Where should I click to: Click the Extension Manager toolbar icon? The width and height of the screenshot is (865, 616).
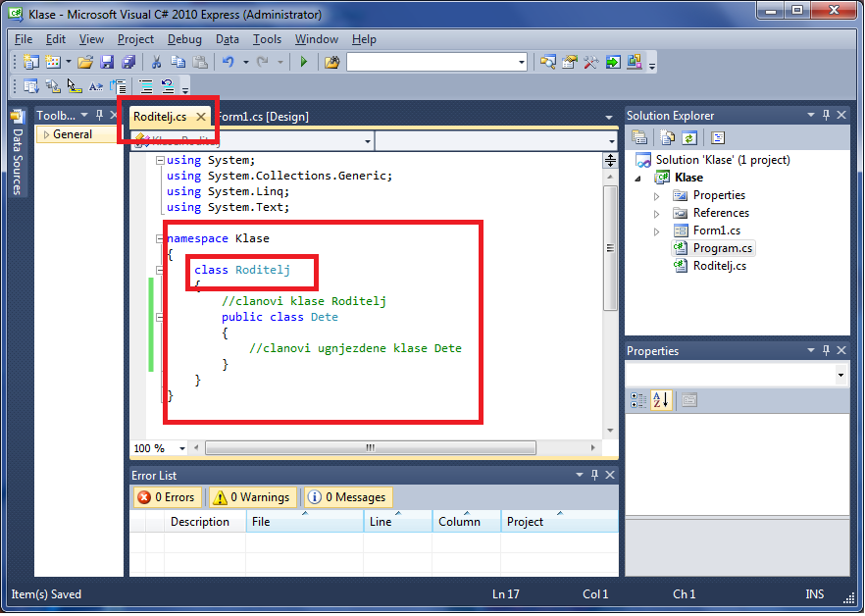(635, 62)
